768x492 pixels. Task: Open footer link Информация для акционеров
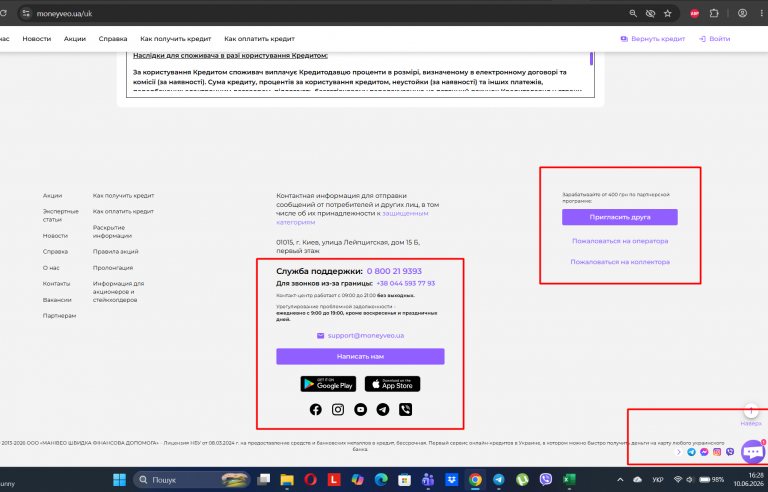(x=119, y=292)
